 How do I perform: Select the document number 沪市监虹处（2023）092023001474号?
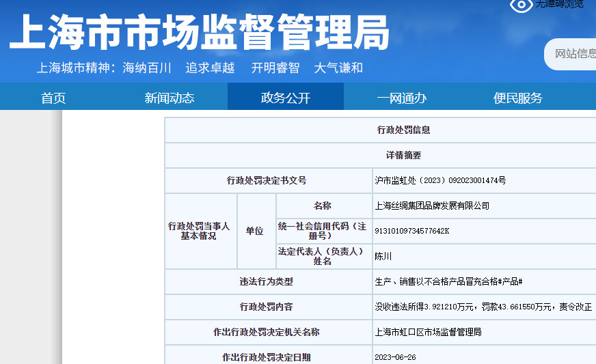[440, 180]
